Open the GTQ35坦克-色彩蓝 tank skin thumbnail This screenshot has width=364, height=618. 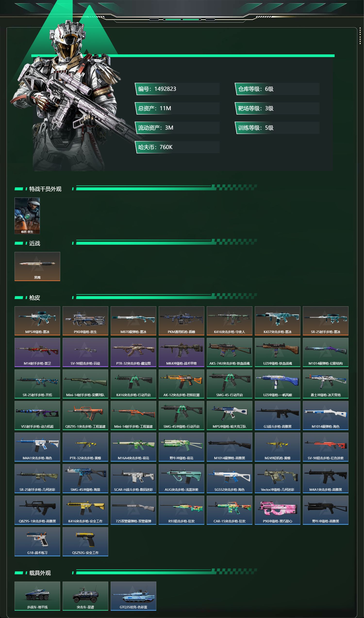tap(133, 596)
